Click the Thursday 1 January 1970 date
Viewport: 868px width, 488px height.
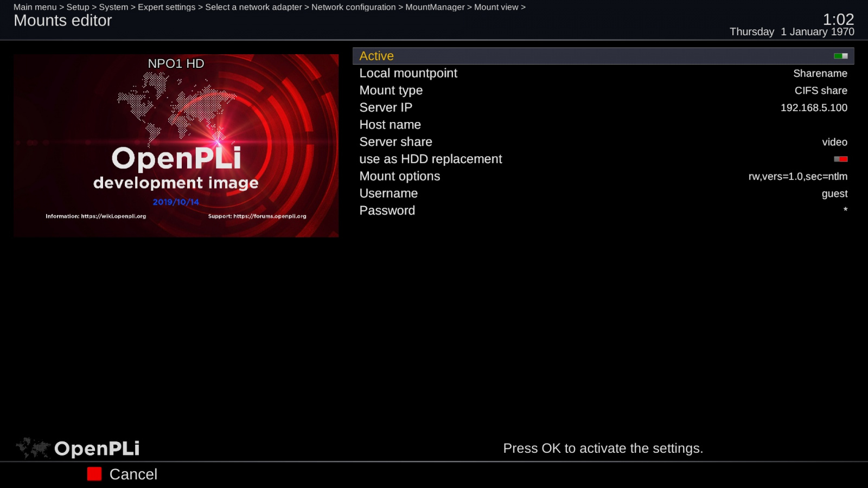pos(792,32)
